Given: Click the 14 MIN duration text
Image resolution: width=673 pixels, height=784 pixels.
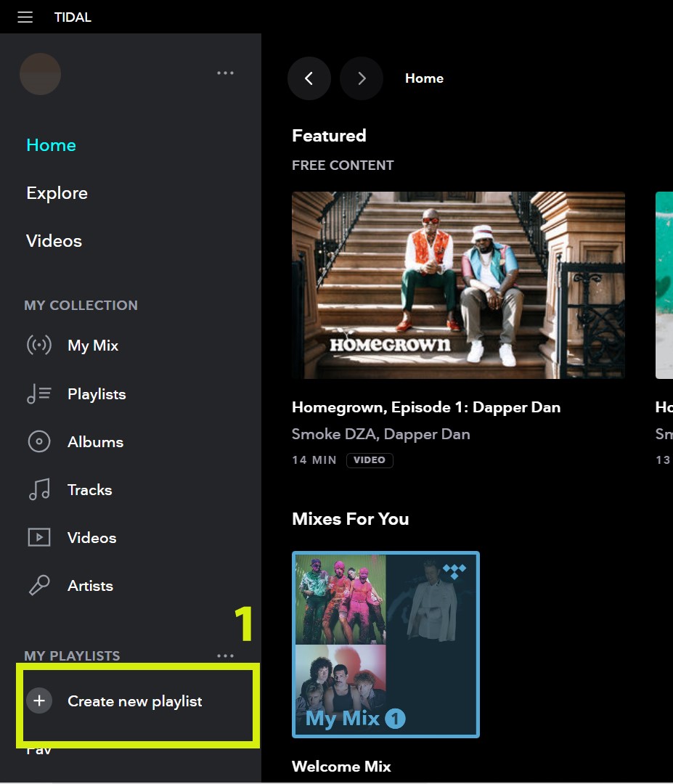Looking at the screenshot, I should [314, 460].
